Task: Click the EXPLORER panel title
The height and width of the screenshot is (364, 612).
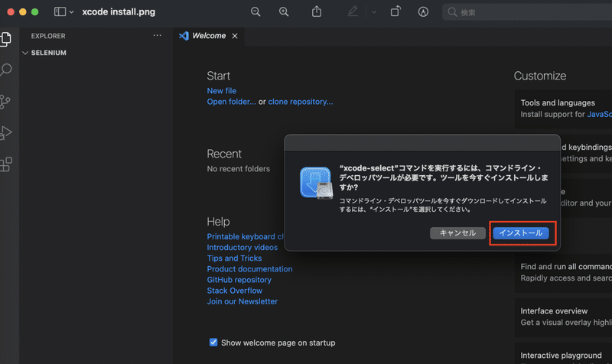Action: (x=48, y=36)
